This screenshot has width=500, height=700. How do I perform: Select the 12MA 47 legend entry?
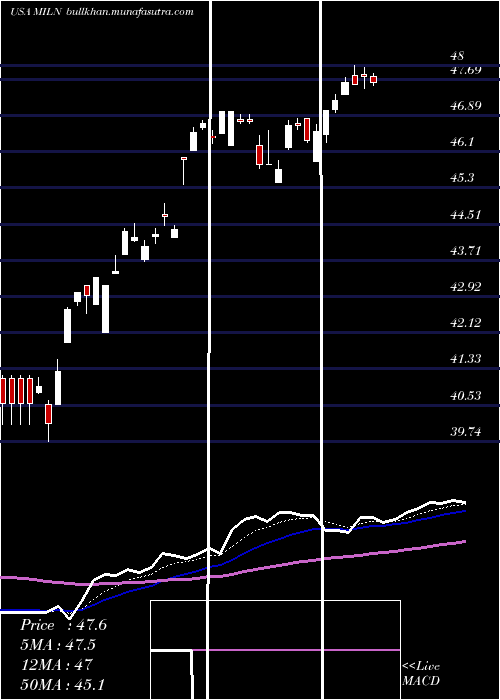click(56, 665)
